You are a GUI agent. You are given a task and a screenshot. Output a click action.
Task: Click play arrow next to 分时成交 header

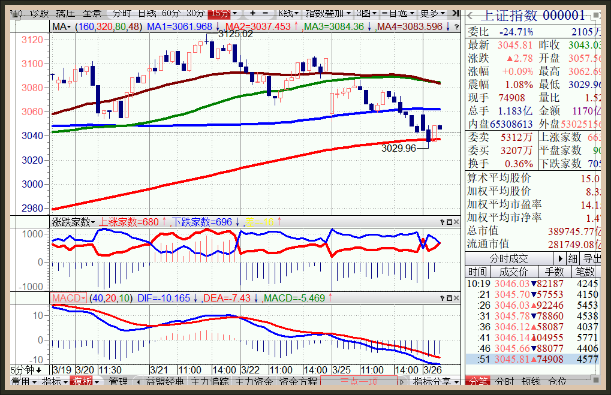(x=560, y=258)
